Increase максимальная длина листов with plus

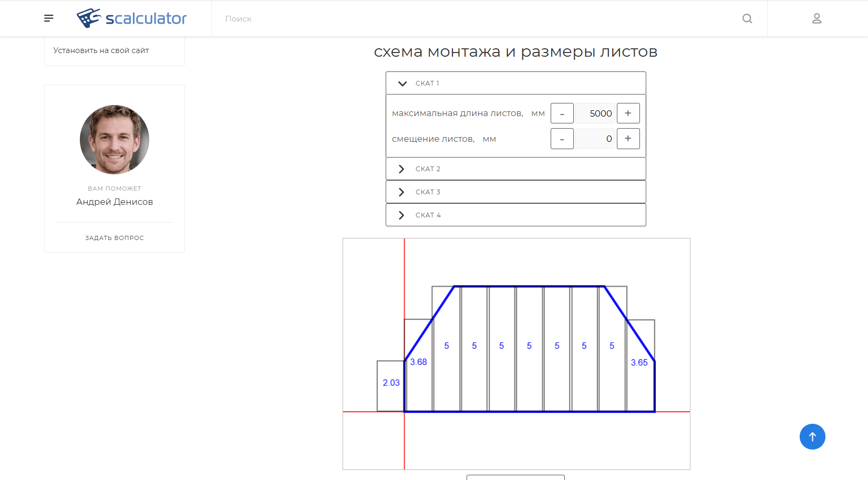(x=628, y=113)
